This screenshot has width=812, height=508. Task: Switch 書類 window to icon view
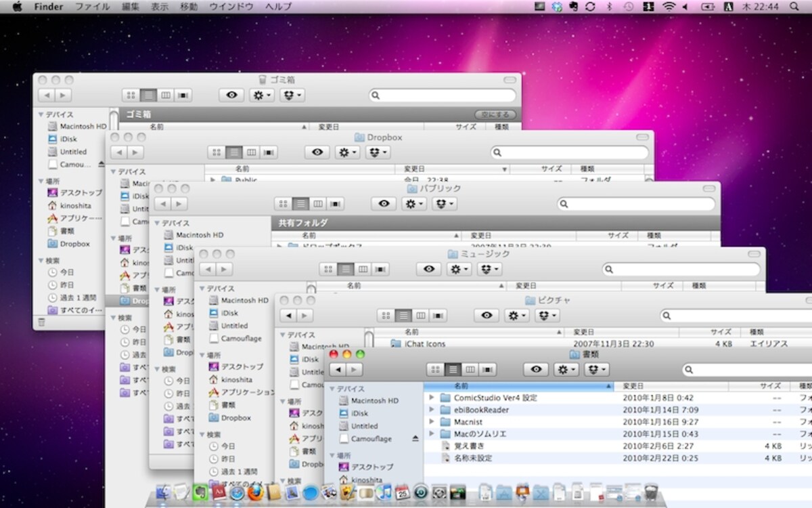tap(436, 370)
